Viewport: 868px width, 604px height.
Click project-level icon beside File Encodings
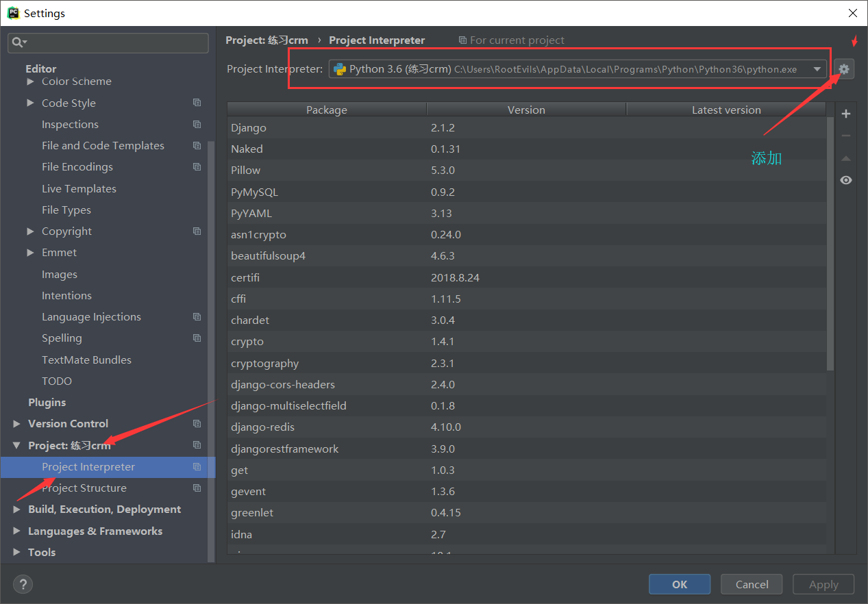pos(197,166)
